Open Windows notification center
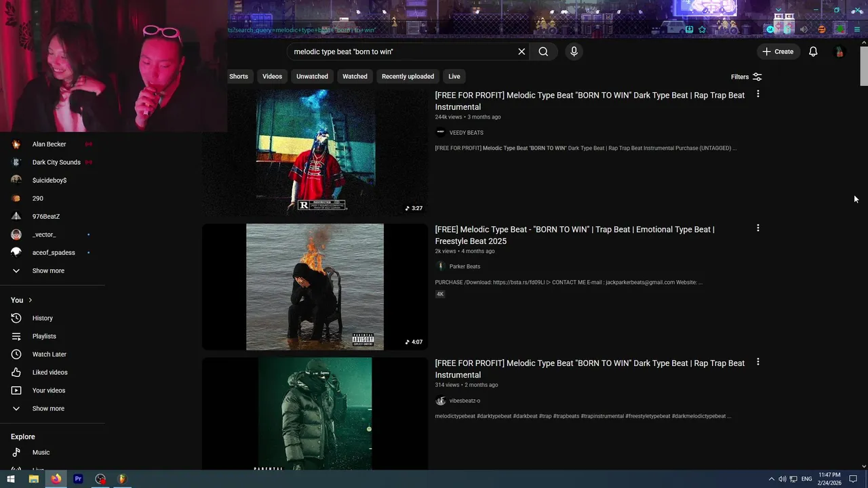 click(853, 479)
